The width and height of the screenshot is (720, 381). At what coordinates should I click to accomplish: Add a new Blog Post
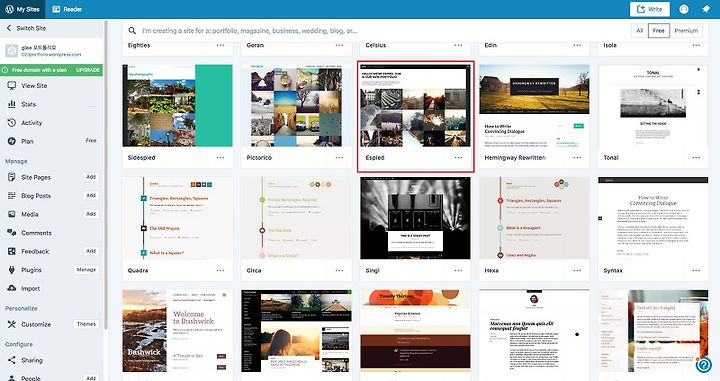[x=91, y=195]
